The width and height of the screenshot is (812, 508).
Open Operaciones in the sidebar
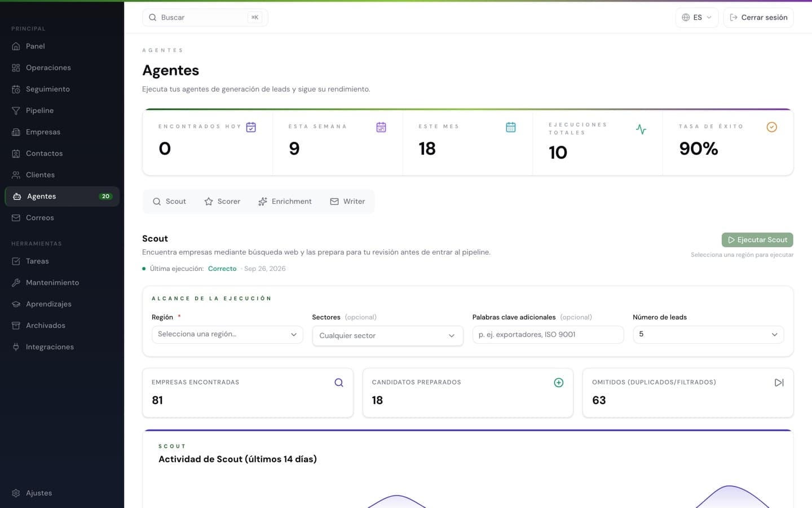[62, 68]
